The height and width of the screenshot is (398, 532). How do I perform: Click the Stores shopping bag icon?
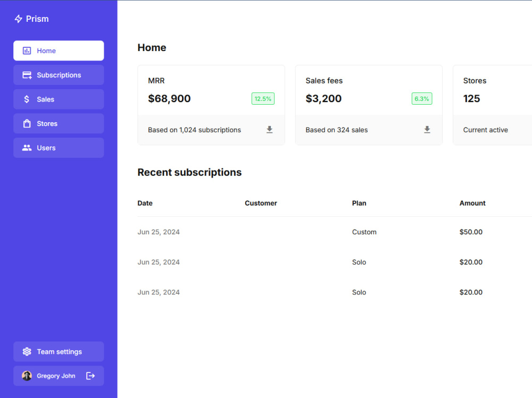(27, 124)
